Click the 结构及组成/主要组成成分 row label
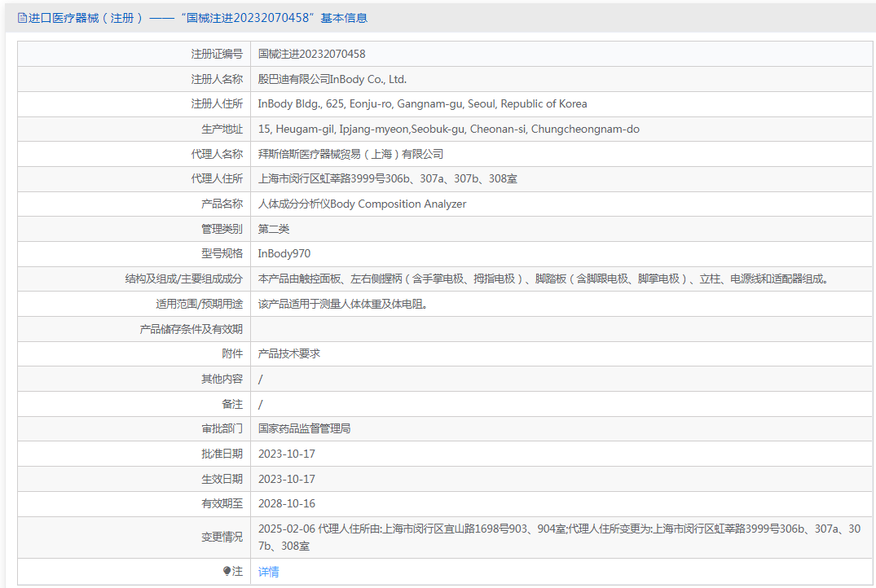 click(x=184, y=279)
